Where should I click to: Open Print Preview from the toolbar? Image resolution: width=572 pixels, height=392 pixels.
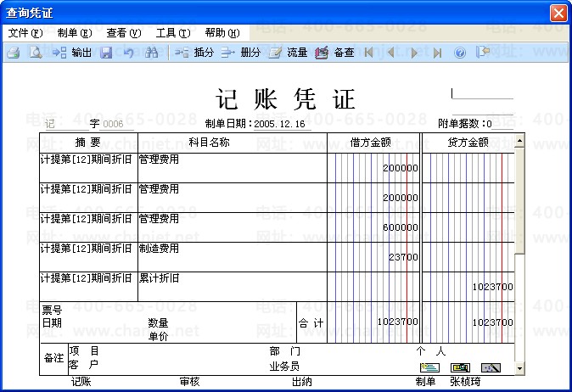(x=36, y=53)
